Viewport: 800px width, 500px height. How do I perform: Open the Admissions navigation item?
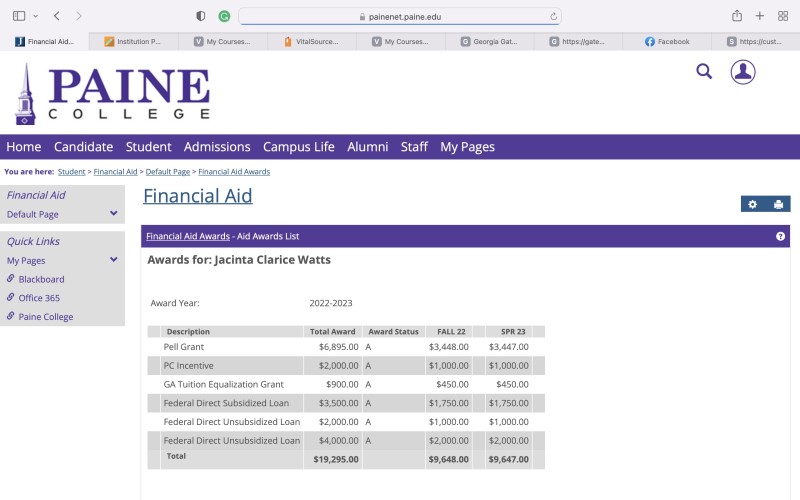tap(217, 147)
